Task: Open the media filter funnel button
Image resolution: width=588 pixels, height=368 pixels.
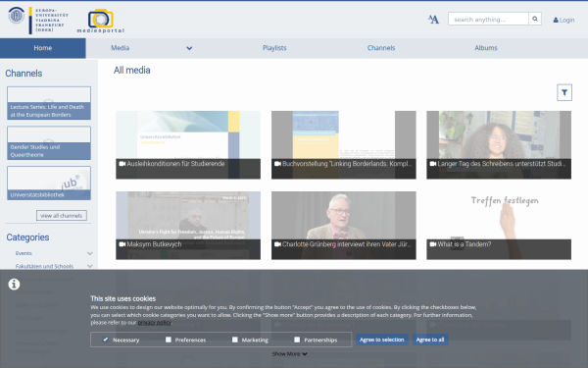Action: click(564, 92)
